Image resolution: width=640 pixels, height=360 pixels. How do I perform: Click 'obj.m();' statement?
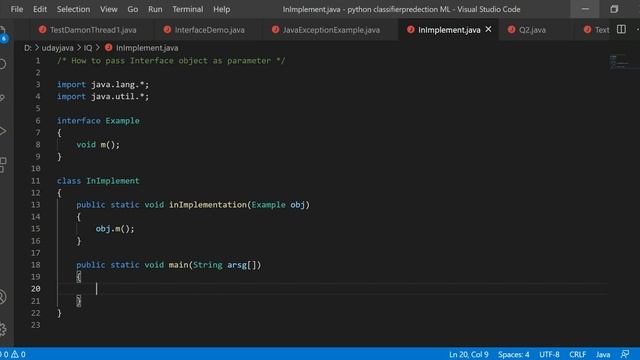[115, 229]
